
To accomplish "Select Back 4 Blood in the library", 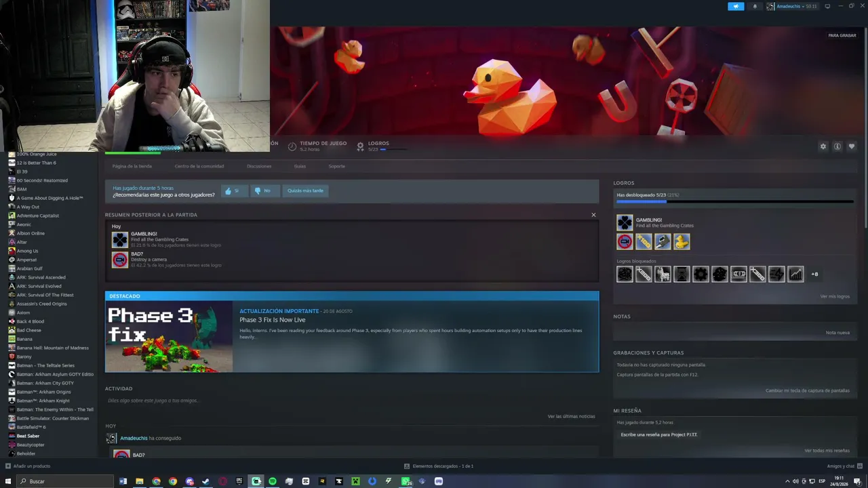I will (31, 321).
